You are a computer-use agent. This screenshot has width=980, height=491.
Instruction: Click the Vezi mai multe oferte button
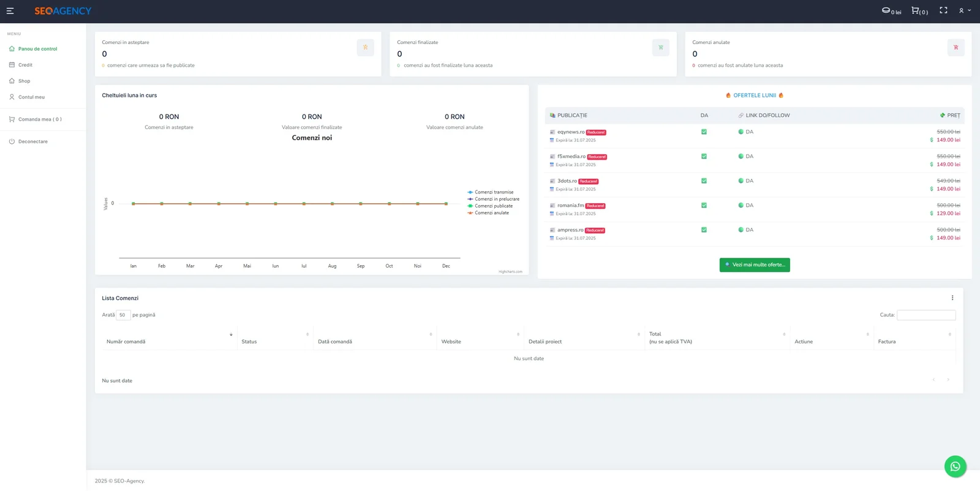(x=755, y=264)
